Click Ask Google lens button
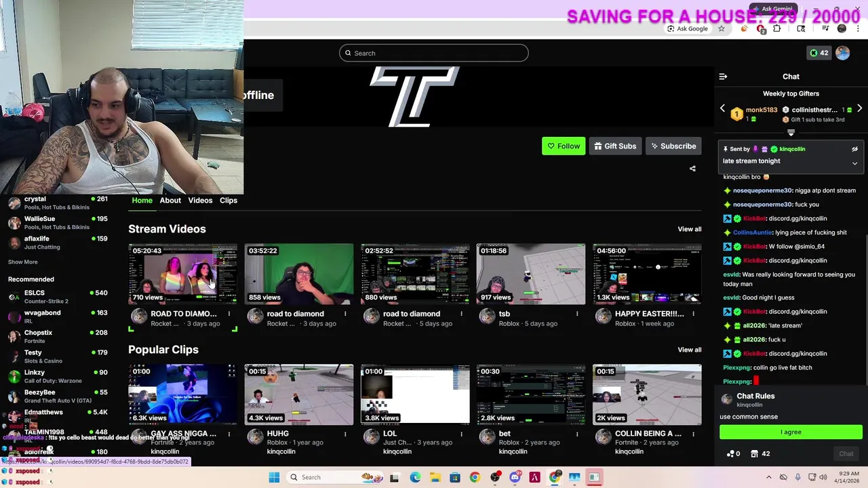This screenshot has width=868, height=488. [687, 28]
